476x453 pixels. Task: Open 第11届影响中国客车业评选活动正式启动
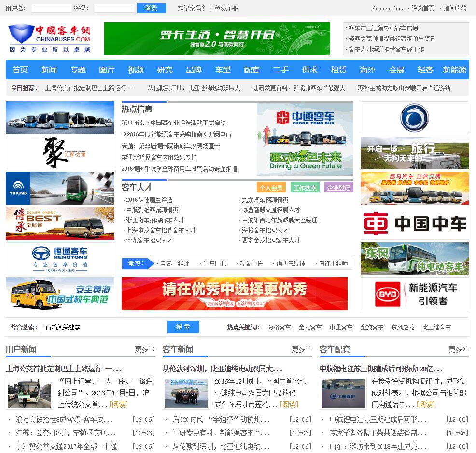174,123
